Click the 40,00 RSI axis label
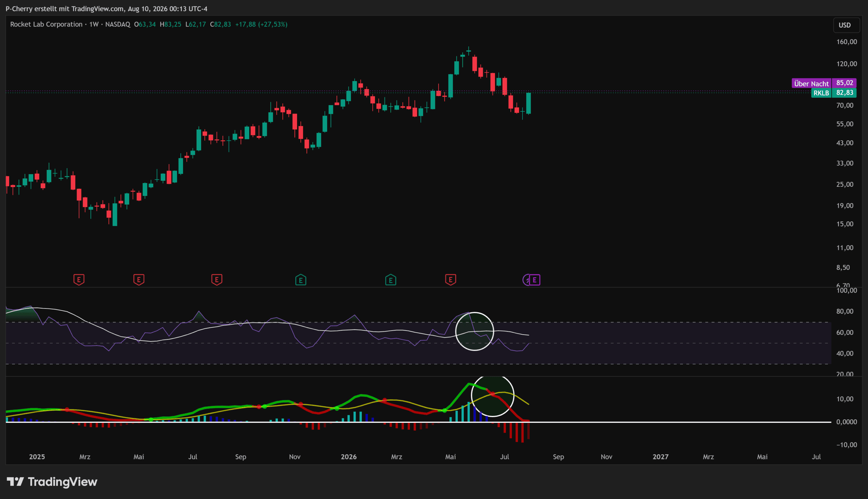The width and height of the screenshot is (868, 499). pos(845,353)
